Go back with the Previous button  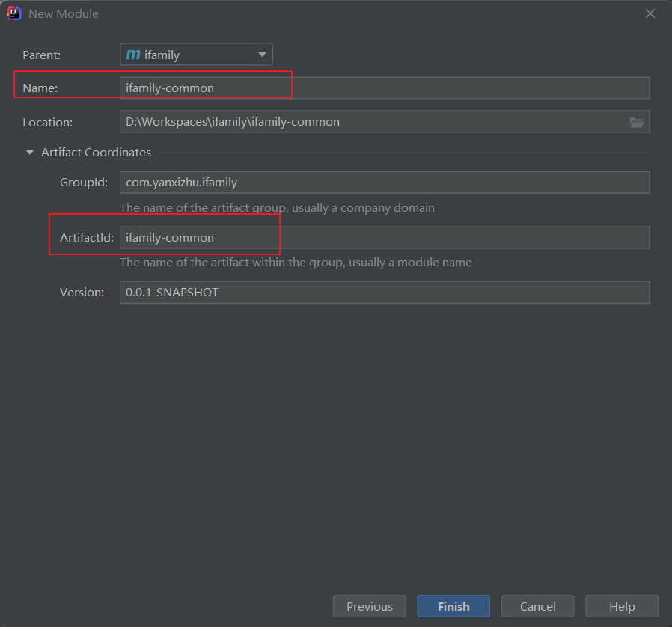click(x=369, y=606)
